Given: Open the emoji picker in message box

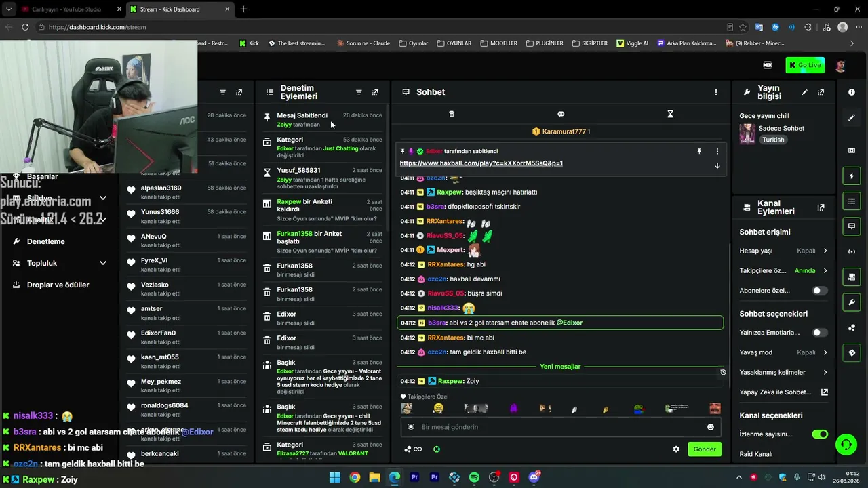Looking at the screenshot, I should point(711,427).
